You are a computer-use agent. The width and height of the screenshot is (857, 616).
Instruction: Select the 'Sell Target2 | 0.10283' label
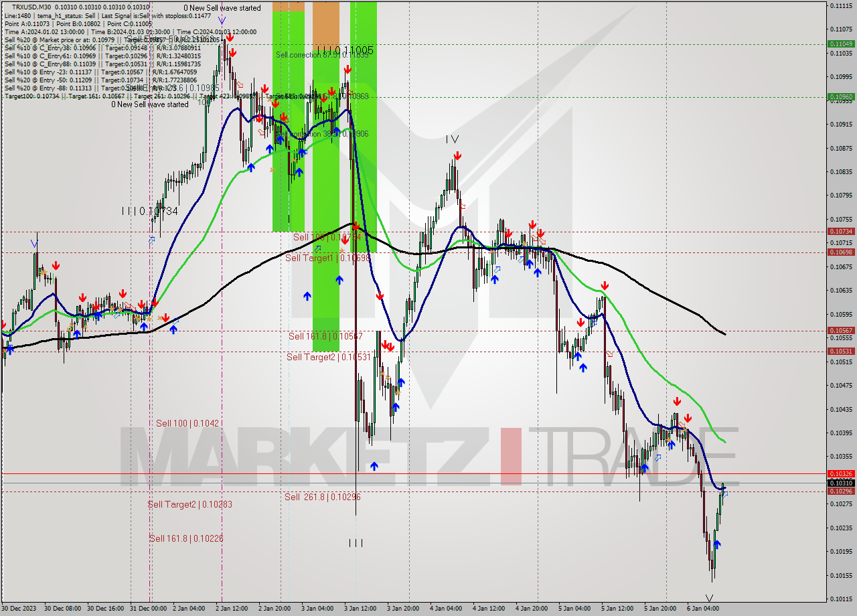coord(190,504)
